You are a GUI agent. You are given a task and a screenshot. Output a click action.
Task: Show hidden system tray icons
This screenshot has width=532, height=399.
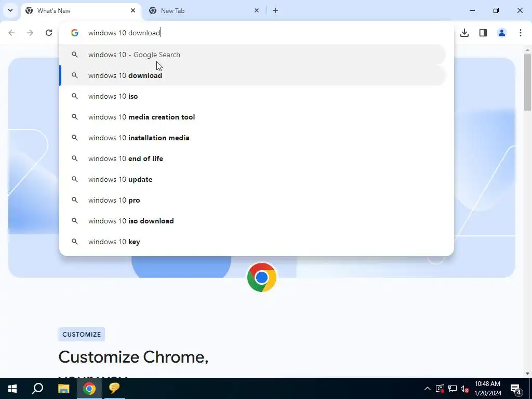click(x=428, y=389)
